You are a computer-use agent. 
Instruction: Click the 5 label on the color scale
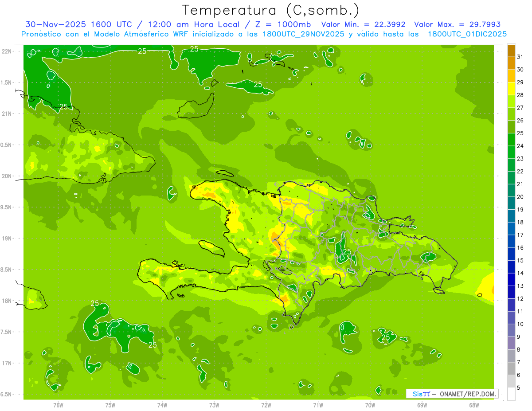(x=519, y=388)
